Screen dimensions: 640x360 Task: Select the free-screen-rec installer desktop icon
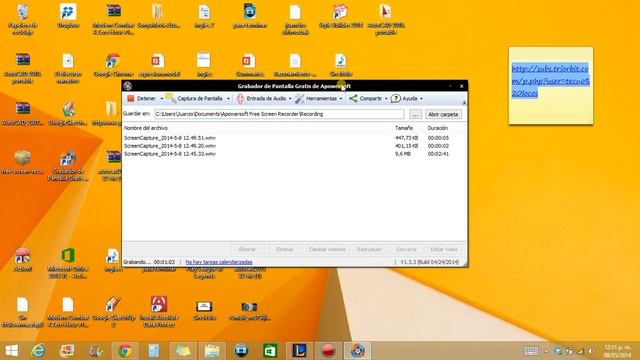point(22,162)
